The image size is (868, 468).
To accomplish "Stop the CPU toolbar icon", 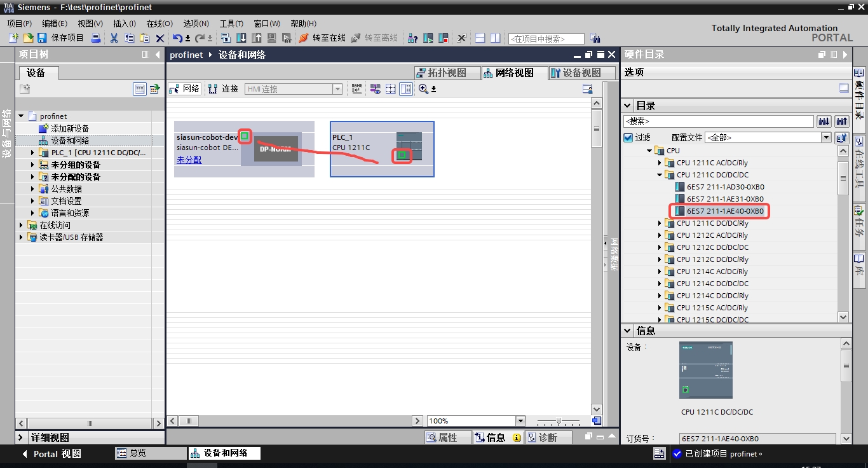I will coord(444,38).
